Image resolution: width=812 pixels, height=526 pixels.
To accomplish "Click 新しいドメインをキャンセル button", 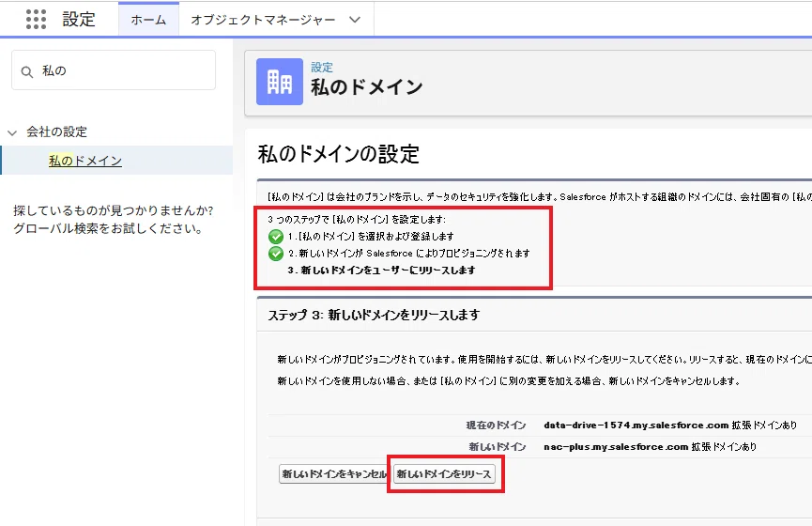I will click(334, 474).
